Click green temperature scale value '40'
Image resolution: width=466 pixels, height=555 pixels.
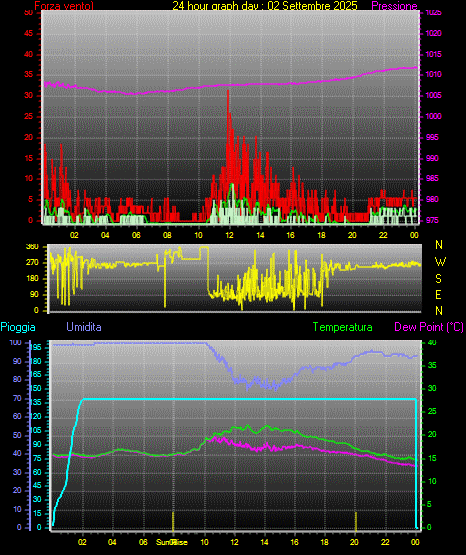432,343
